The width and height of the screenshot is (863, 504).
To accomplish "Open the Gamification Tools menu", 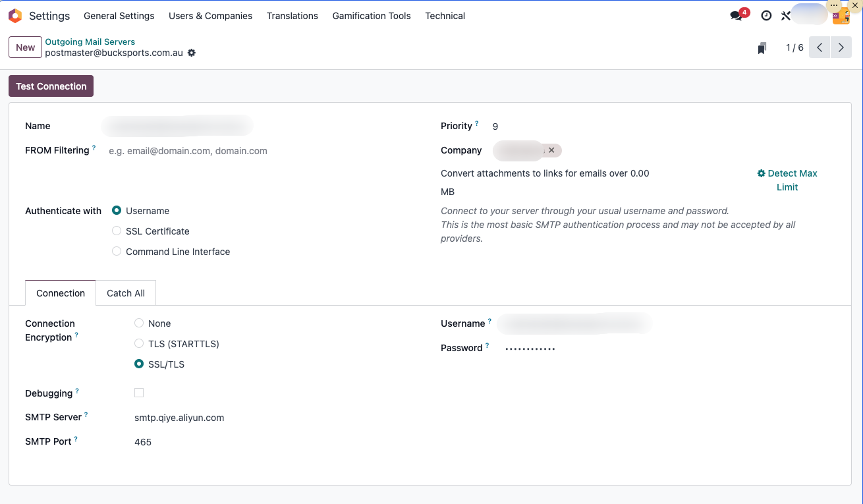I will pyautogui.click(x=372, y=16).
